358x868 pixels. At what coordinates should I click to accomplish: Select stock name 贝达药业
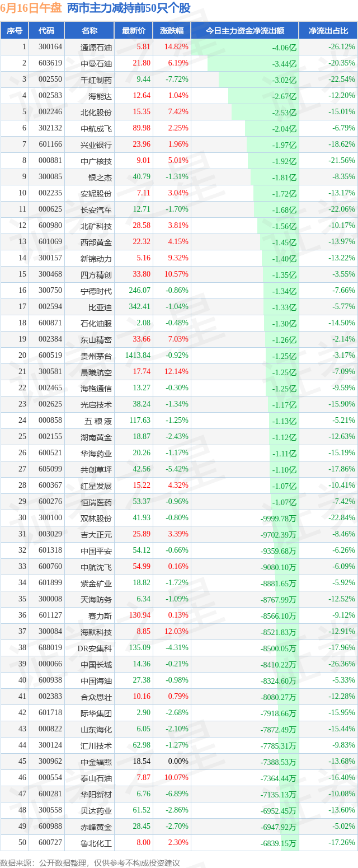point(96,811)
